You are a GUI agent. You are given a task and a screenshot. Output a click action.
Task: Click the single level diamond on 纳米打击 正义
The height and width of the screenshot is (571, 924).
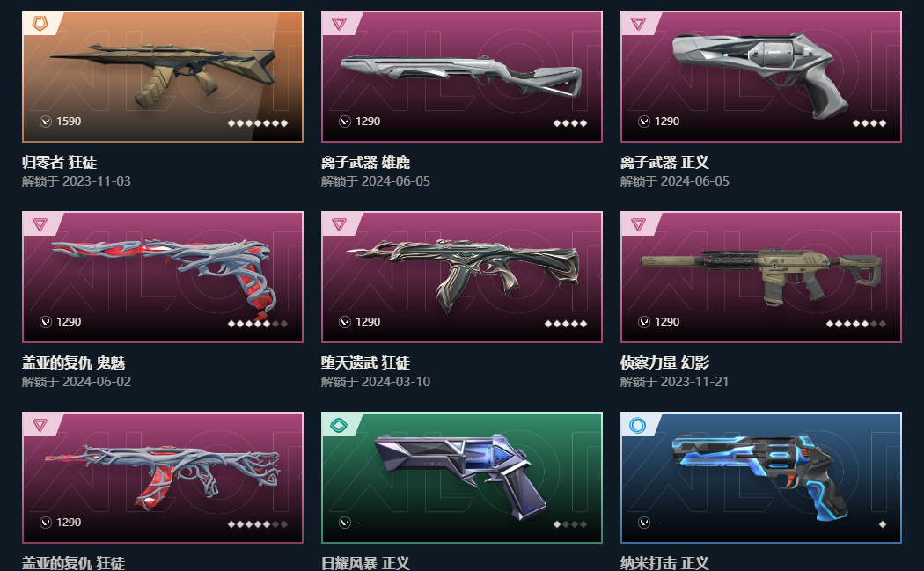click(x=882, y=523)
